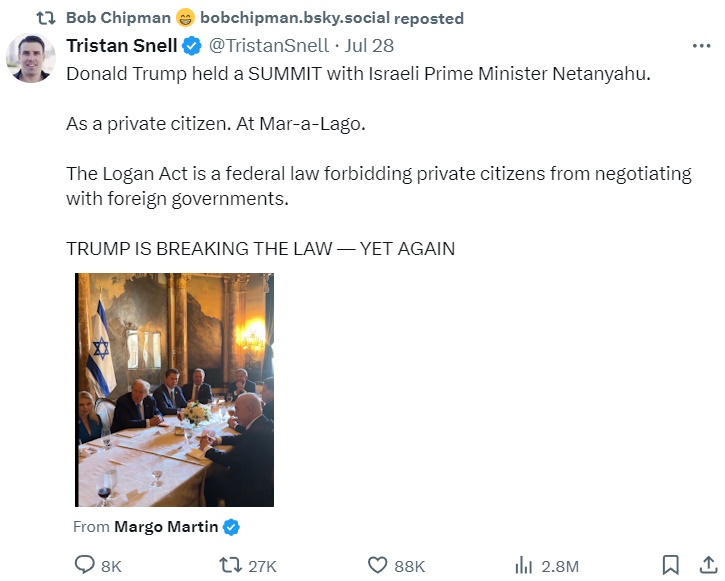This screenshot has width=725, height=581.
Task: Click the Jul 28 timestamp
Action: click(x=369, y=46)
